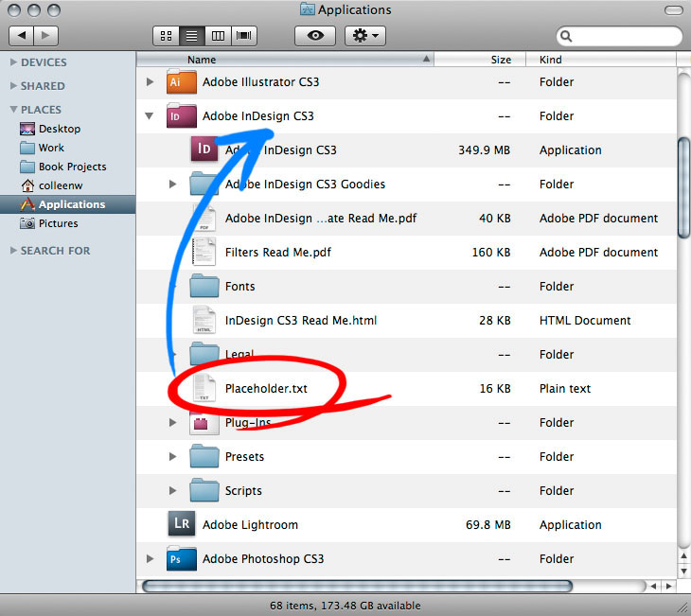The width and height of the screenshot is (691, 616).
Task: Sort by the Kind column header
Action: [x=601, y=60]
